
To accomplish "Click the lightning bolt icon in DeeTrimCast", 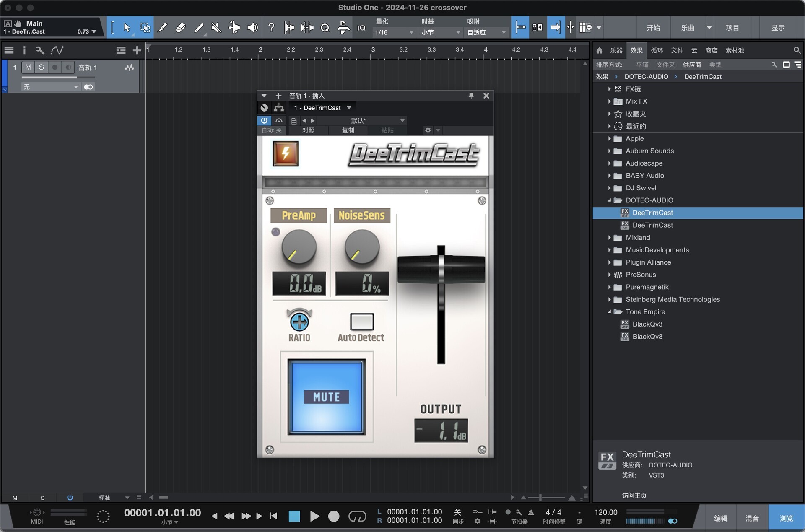I will (286, 153).
